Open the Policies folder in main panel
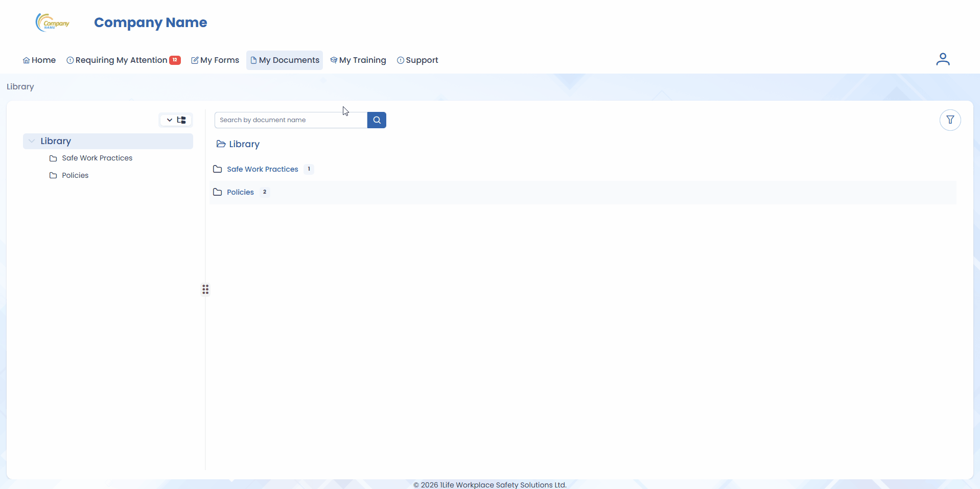This screenshot has width=980, height=489. point(240,192)
